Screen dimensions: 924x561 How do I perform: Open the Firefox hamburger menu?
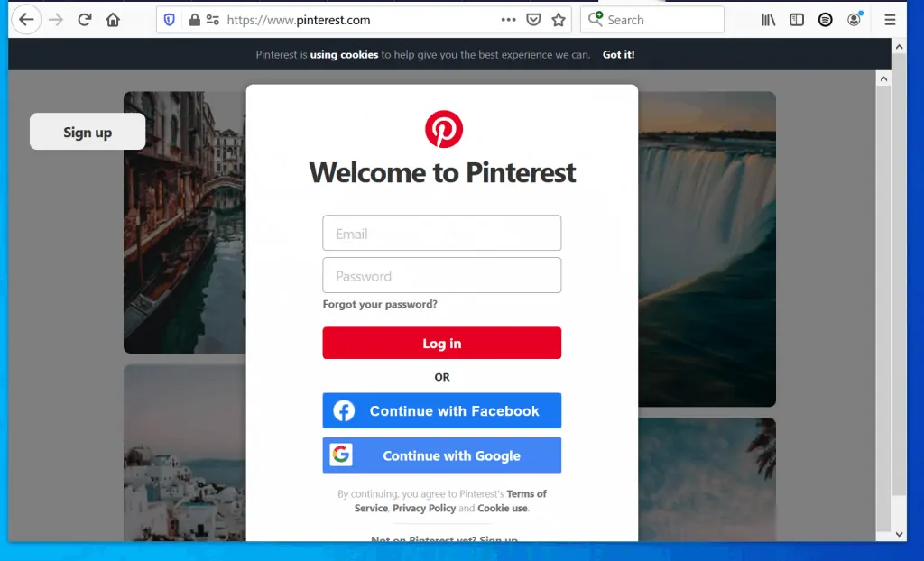[890, 19]
